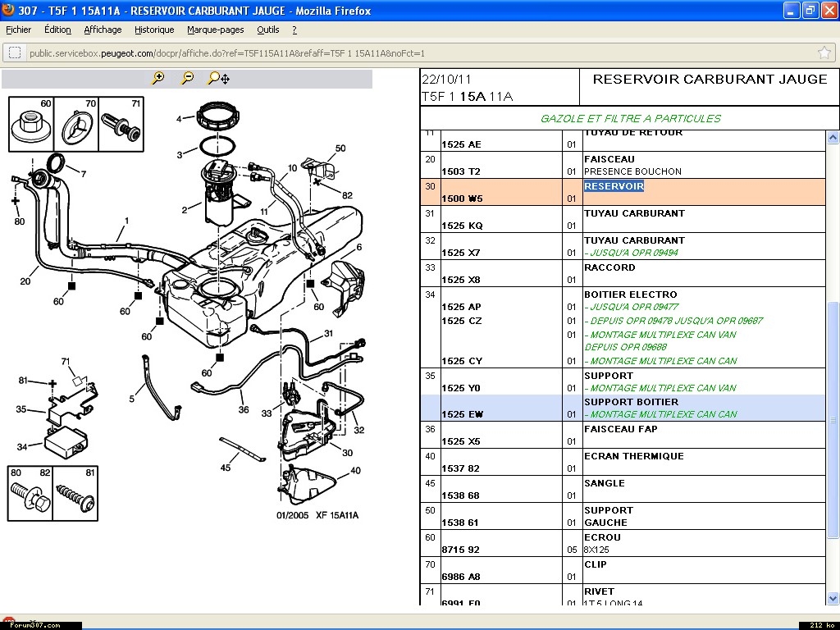840x630 pixels.
Task: Click the site identity icon in address bar
Action: click(x=15, y=52)
